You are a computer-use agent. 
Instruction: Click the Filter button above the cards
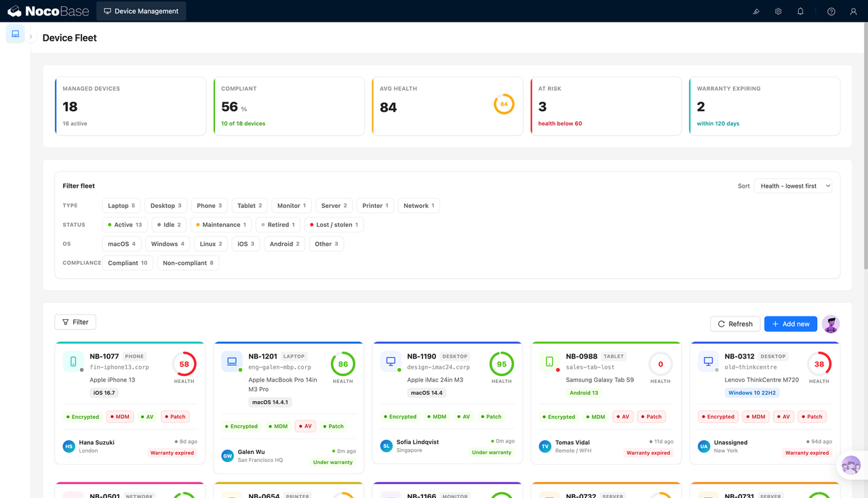click(x=75, y=322)
